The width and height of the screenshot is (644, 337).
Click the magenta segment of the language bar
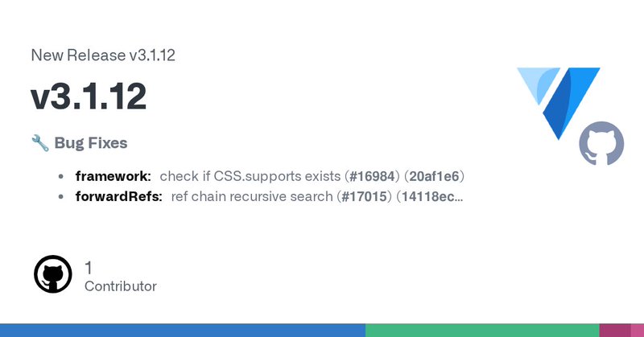click(615, 331)
